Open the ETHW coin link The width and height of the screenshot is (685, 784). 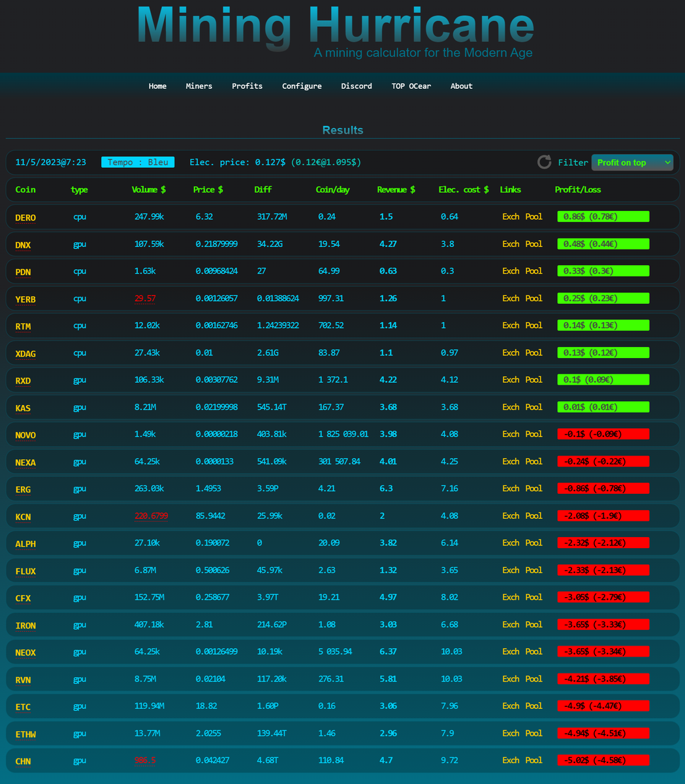click(25, 734)
